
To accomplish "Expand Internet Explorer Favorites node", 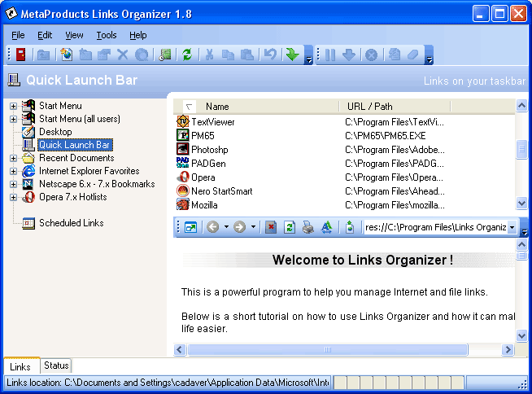I will click(13, 171).
